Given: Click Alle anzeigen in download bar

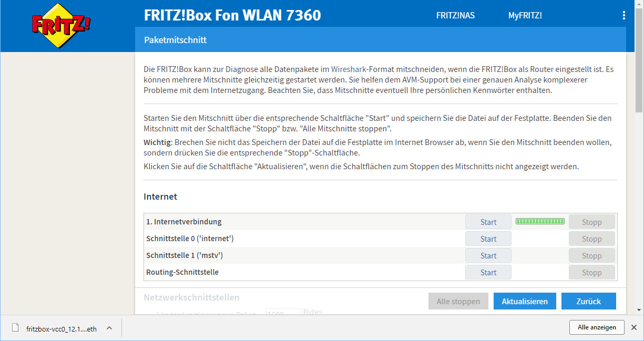Looking at the screenshot, I should [597, 327].
